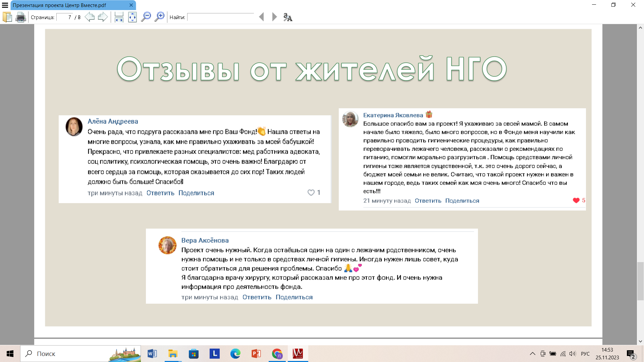Close the PDF document tab
Screen dimensions: 644x362
(x=131, y=5)
